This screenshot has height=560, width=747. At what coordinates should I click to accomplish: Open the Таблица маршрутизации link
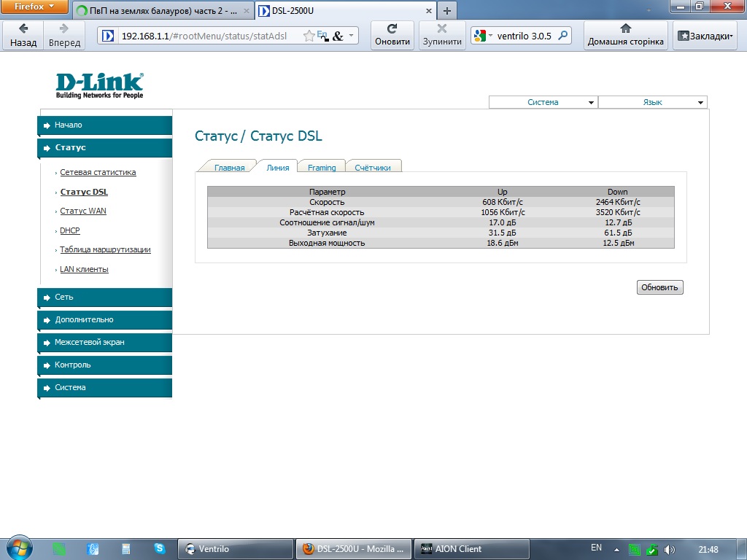coord(105,249)
